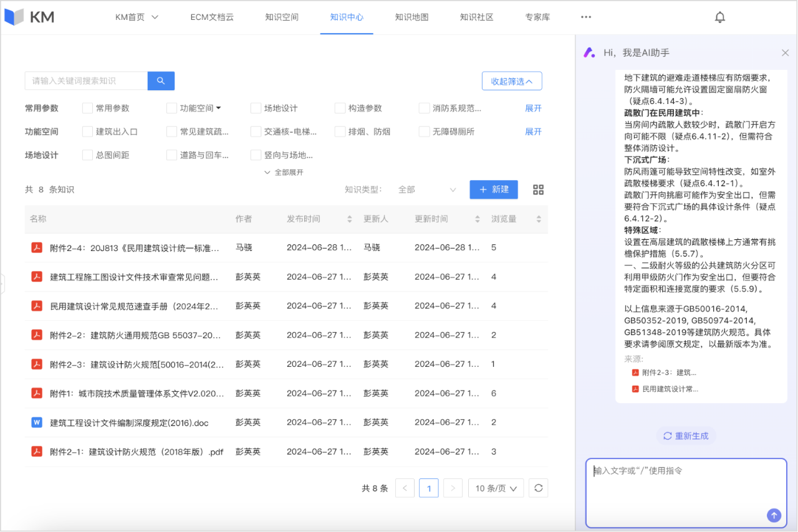Switch to the 知识地图 tab
The width and height of the screenshot is (798, 532).
coord(411,17)
